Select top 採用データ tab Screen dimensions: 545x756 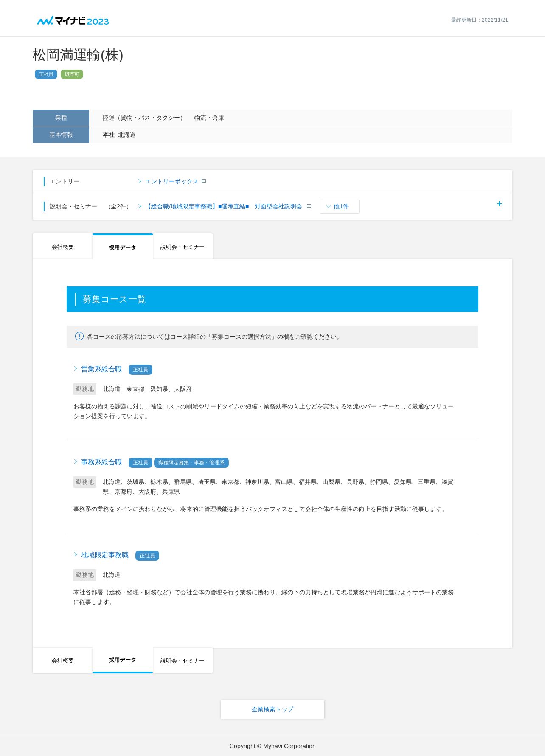coord(122,247)
